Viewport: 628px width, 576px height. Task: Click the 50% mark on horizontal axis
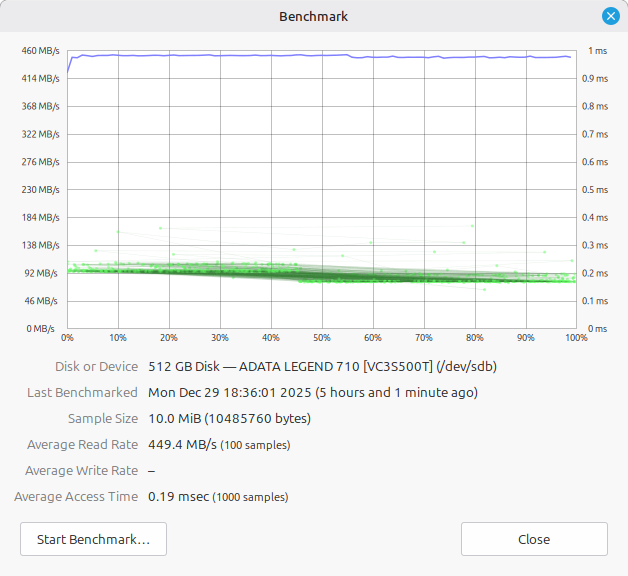321,338
